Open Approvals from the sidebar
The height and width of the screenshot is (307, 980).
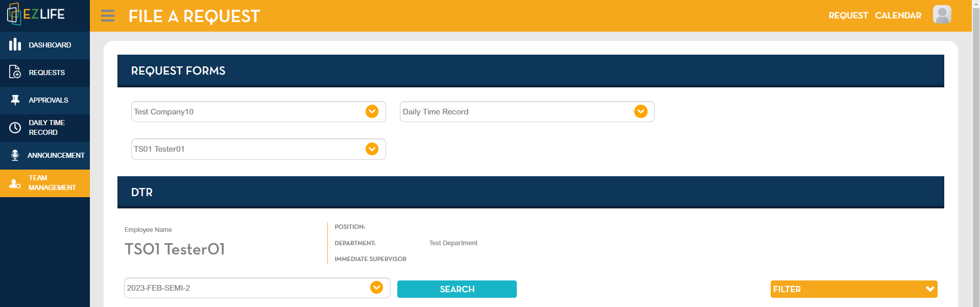[45, 100]
